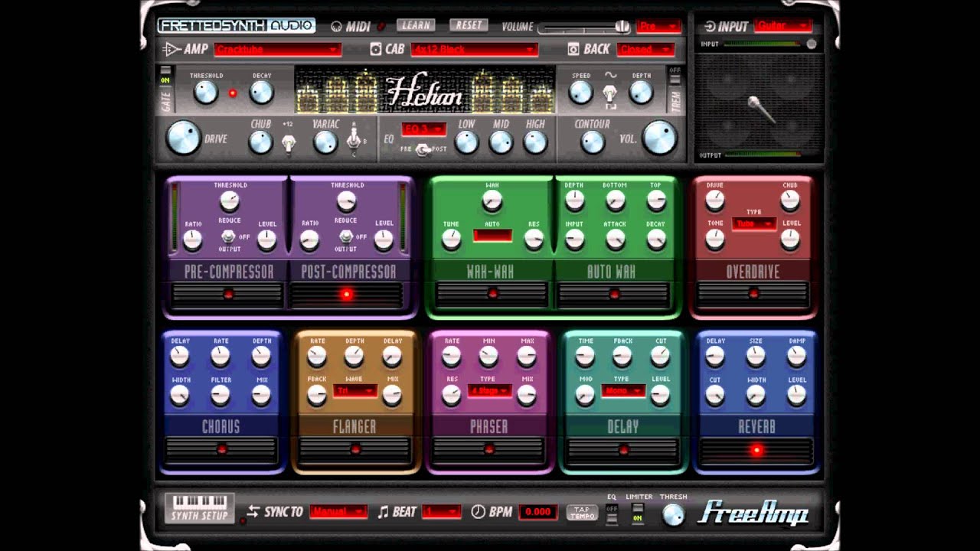Flip the Pre-Compressor output reduce switch

(x=229, y=236)
